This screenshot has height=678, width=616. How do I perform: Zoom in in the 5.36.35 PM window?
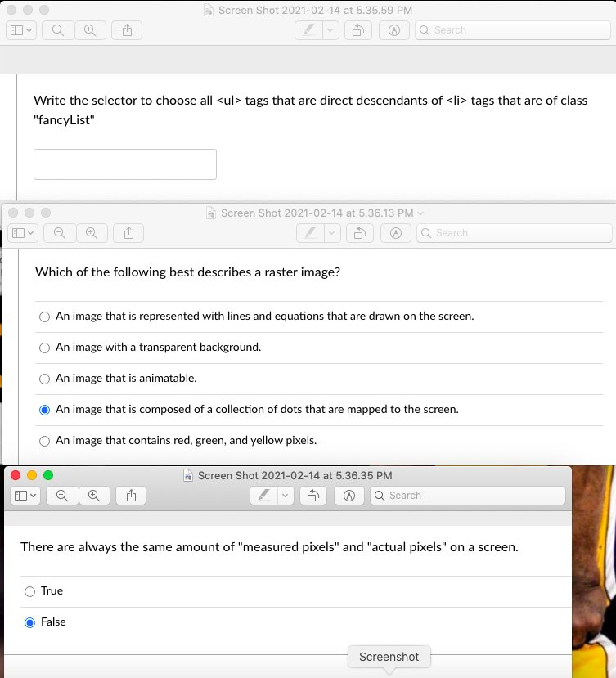click(94, 496)
